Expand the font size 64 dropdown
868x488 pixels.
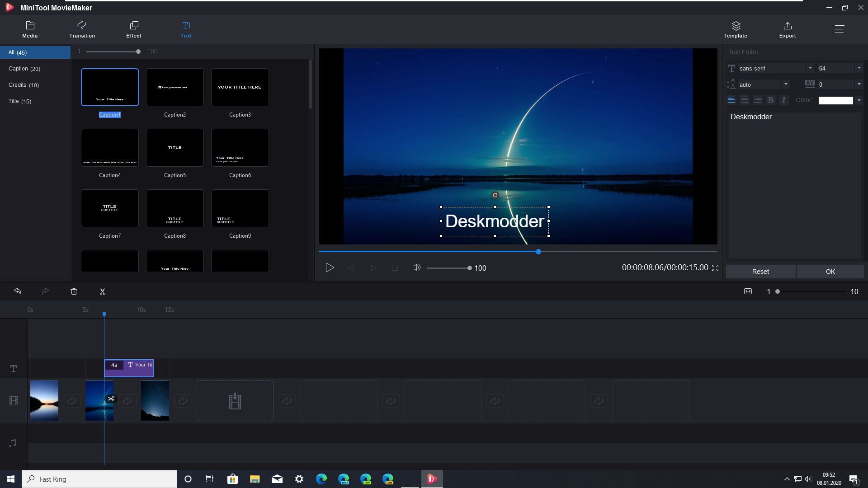click(859, 68)
